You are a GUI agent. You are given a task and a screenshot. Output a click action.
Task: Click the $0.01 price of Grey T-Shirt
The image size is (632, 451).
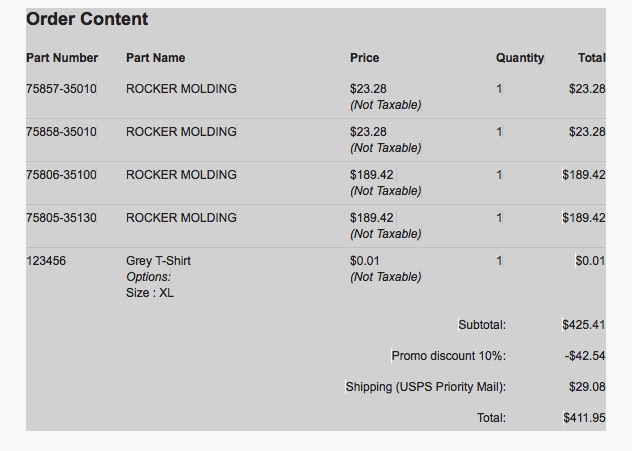[x=364, y=261]
